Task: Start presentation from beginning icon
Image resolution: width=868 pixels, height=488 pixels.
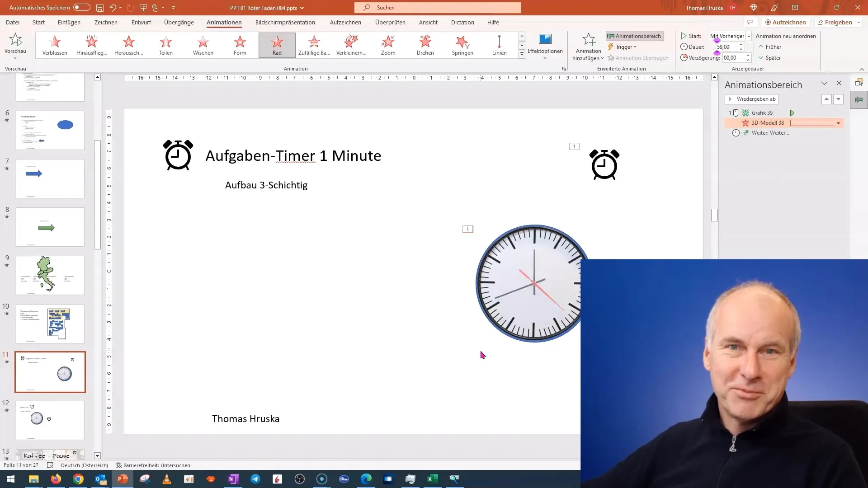Action: [143, 8]
